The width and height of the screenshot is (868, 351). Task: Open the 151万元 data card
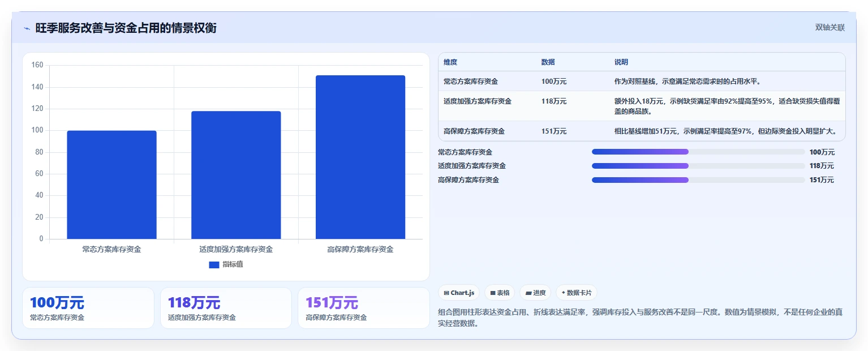[364, 308]
